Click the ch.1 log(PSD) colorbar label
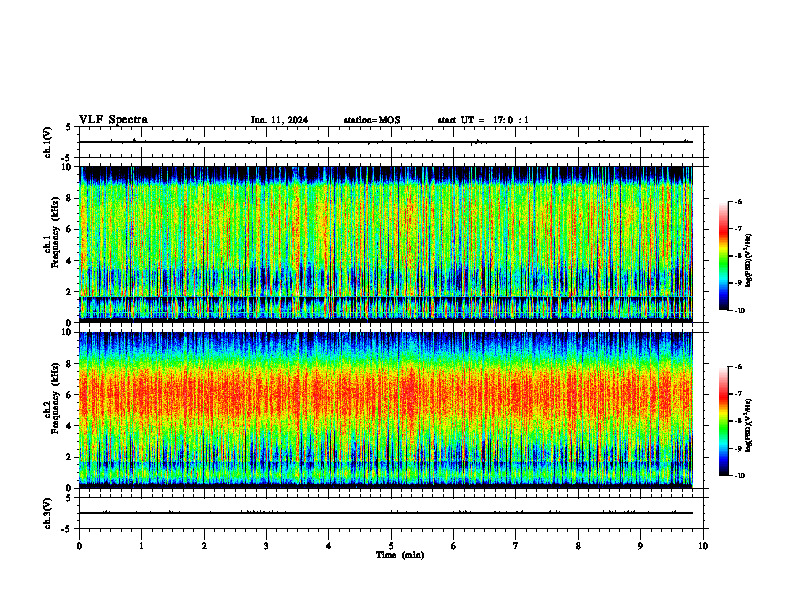792x612 pixels. (749, 261)
